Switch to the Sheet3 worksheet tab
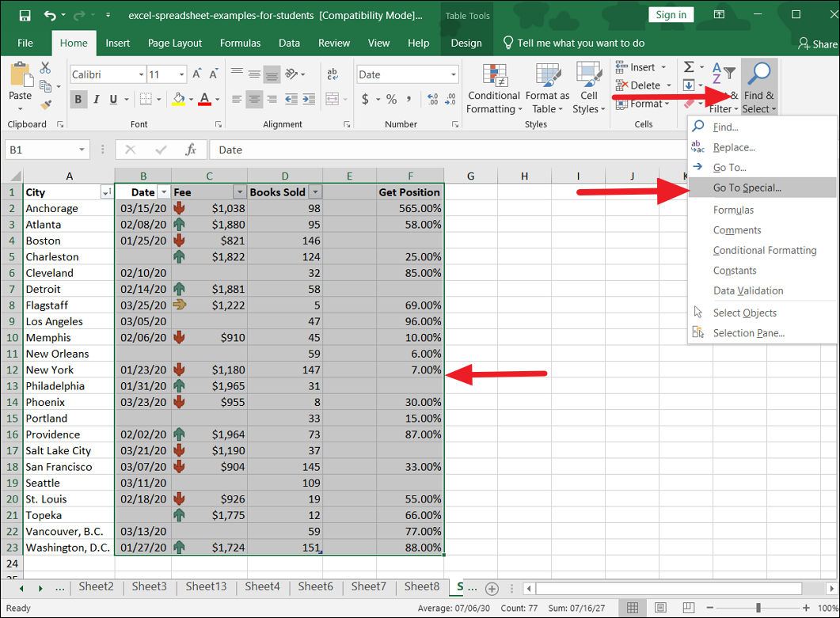The width and height of the screenshot is (840, 618). [x=150, y=587]
